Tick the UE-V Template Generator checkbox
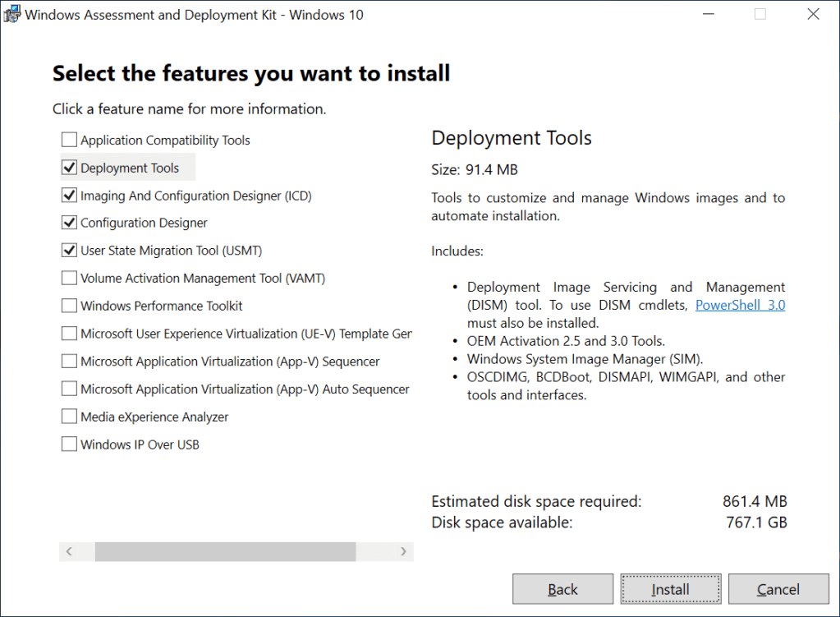Screen dimensions: 840x617 pos(69,334)
